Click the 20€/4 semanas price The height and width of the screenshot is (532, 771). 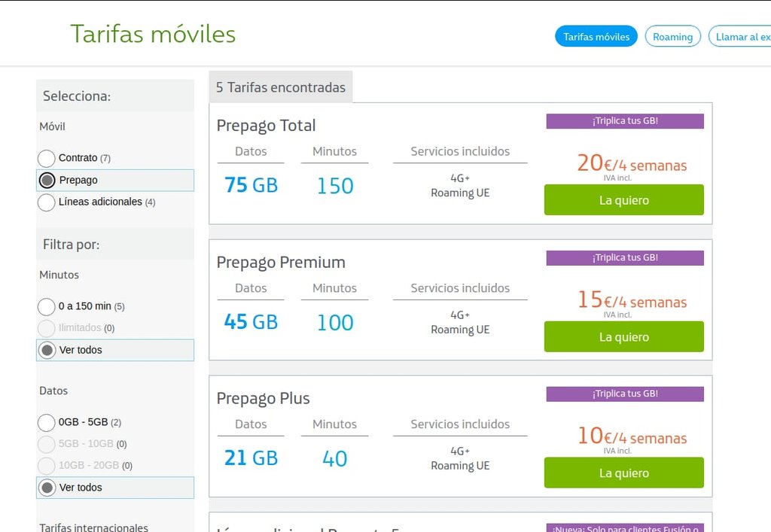[x=631, y=163]
